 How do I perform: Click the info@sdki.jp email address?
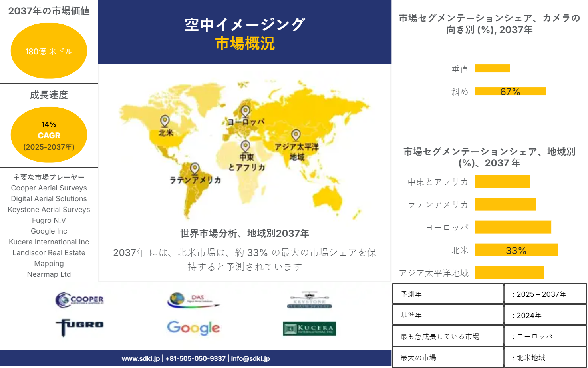(x=250, y=358)
